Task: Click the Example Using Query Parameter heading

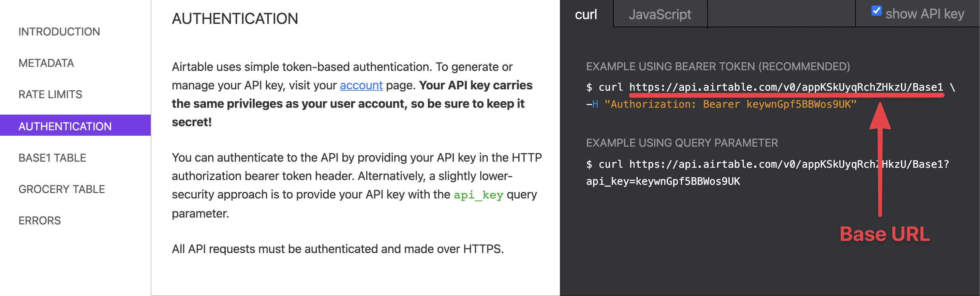Action: pos(682,143)
